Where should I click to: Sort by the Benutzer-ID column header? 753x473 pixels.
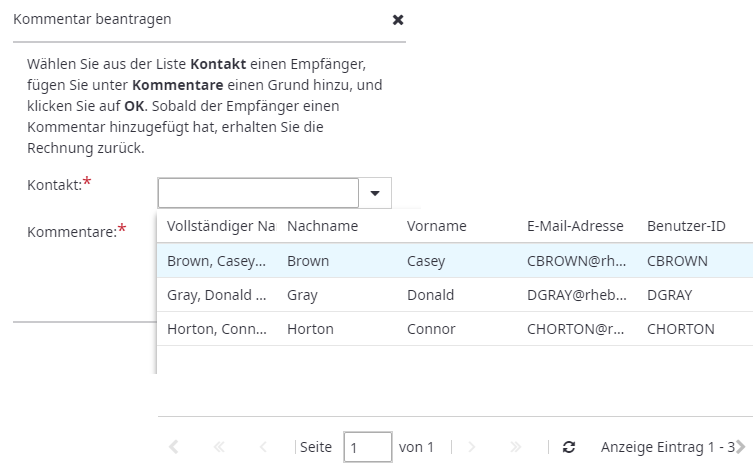pos(686,226)
